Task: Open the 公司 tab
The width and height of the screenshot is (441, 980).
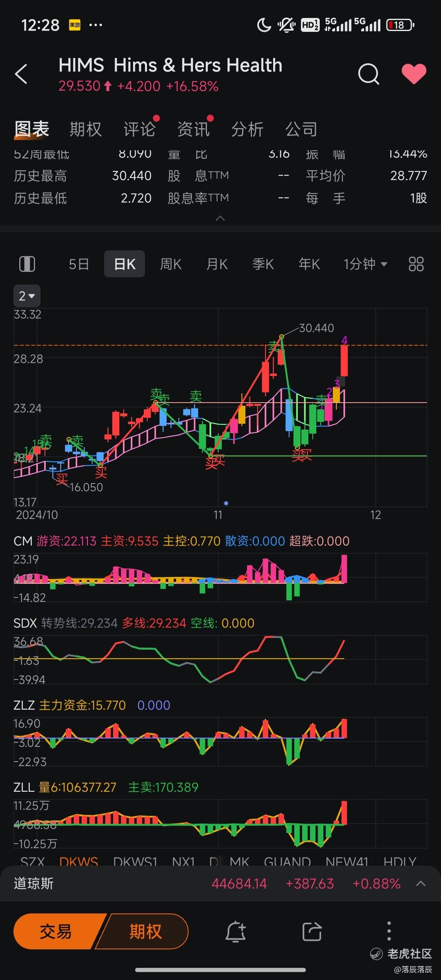Action: (301, 129)
